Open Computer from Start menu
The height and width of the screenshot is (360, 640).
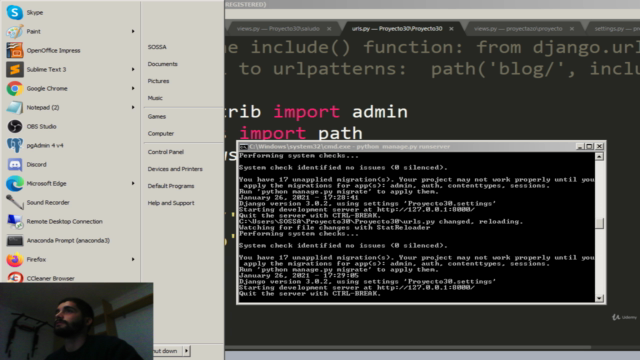tap(161, 133)
